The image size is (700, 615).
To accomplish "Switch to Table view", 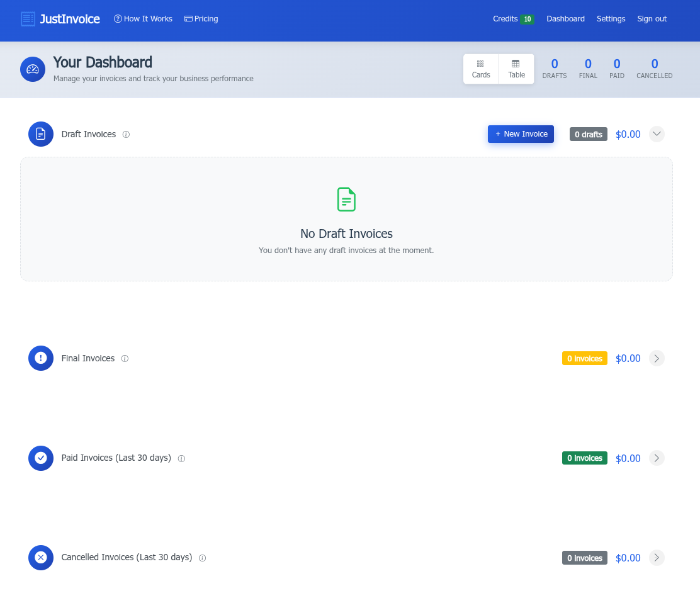I will tap(517, 69).
